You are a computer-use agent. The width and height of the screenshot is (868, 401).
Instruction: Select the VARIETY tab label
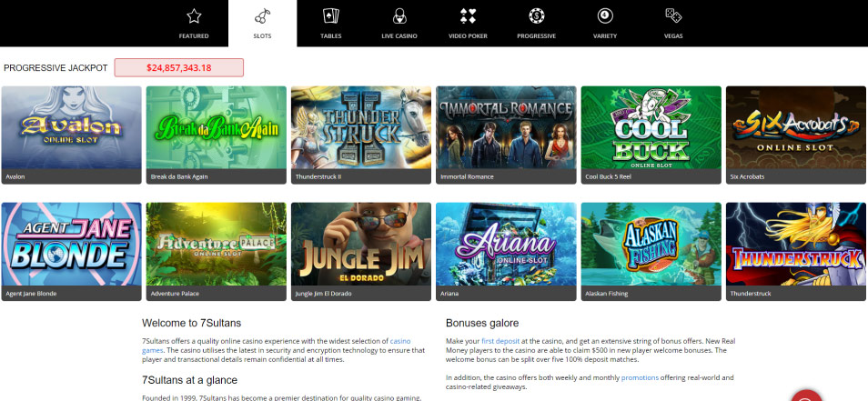point(604,36)
